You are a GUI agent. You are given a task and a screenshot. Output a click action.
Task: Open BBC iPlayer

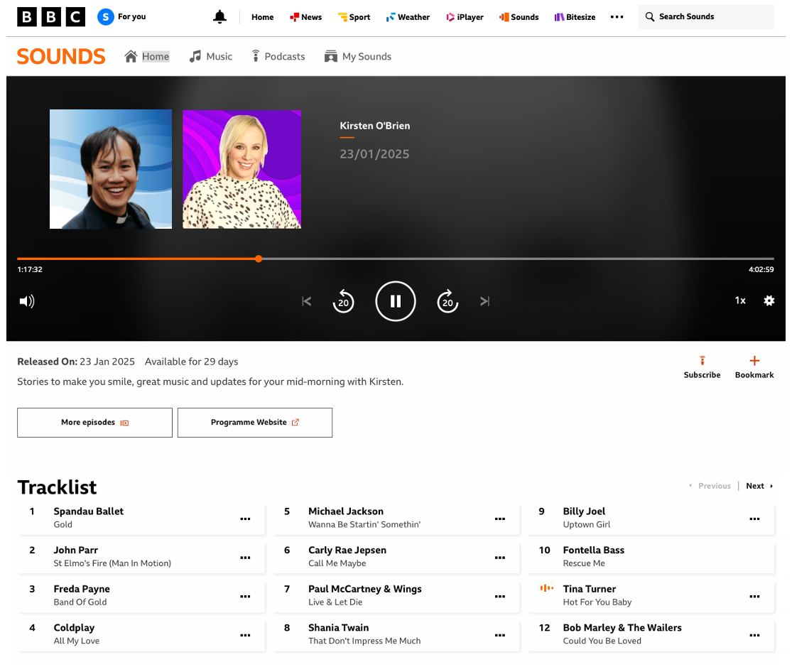coord(465,16)
